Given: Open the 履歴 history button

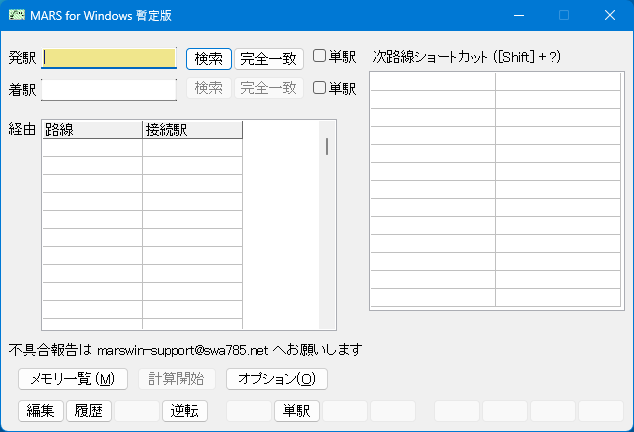Looking at the screenshot, I should tap(89, 411).
